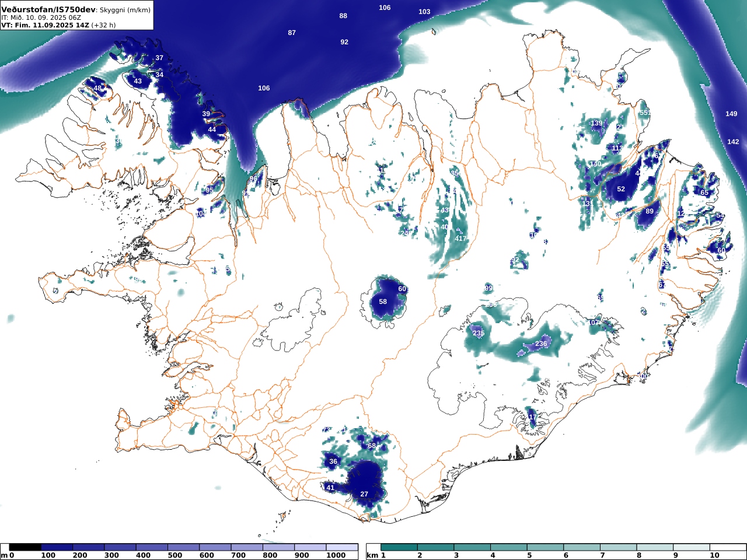Click the '37' value in the Westfjords

159,58
